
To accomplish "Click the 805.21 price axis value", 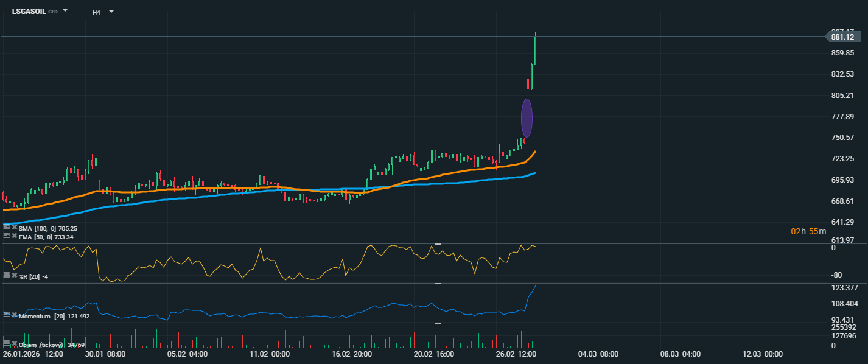I will [x=843, y=96].
